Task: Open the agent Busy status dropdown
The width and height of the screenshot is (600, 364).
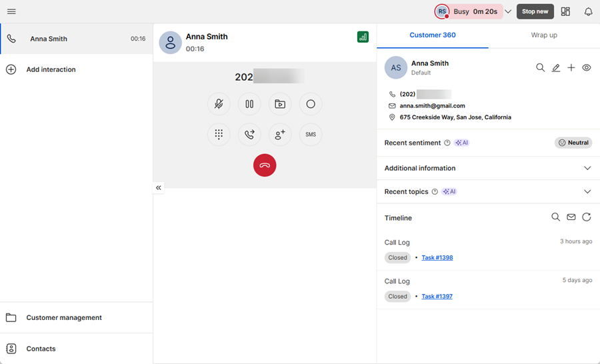Action: [x=508, y=12]
